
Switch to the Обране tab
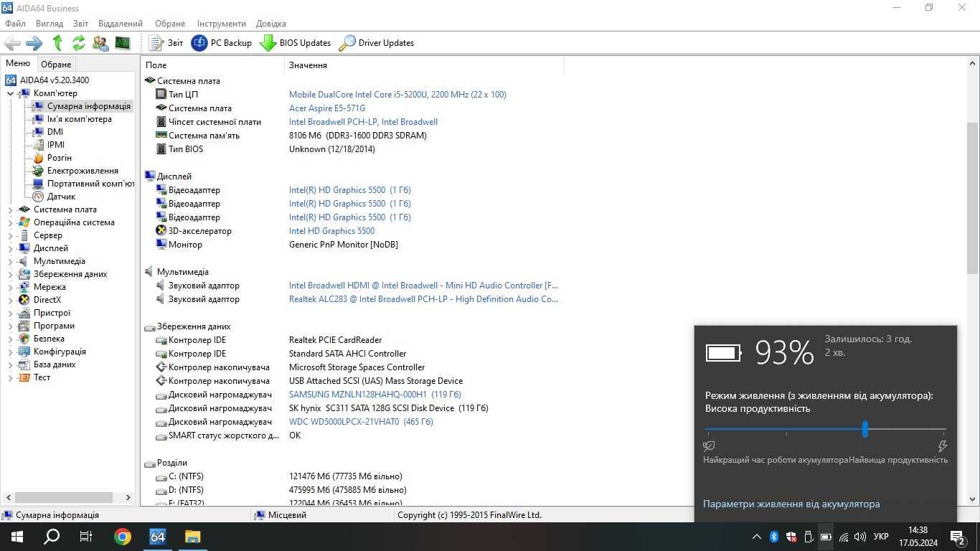56,65
